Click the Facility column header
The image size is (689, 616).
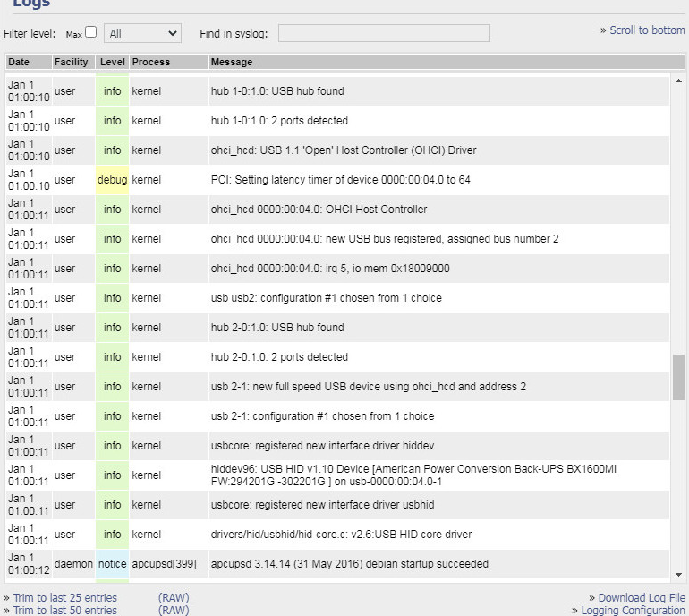click(71, 62)
